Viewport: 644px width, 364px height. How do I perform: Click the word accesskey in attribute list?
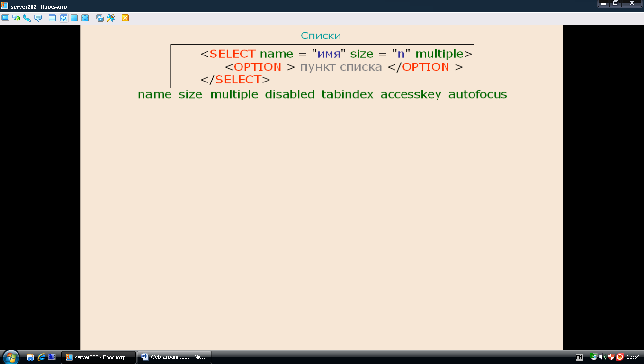click(411, 95)
